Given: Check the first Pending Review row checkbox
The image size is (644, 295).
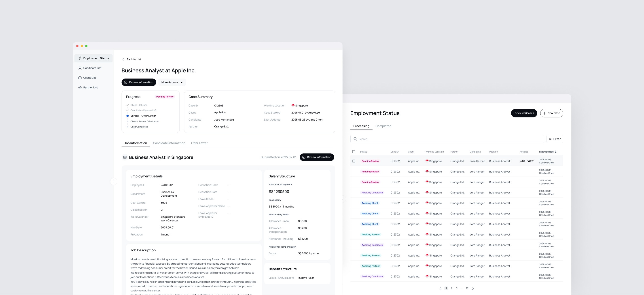Looking at the screenshot, I should pos(354,161).
